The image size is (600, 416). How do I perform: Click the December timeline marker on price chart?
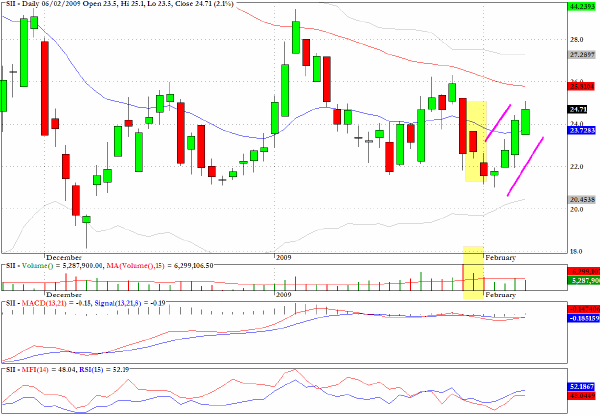(x=64, y=257)
